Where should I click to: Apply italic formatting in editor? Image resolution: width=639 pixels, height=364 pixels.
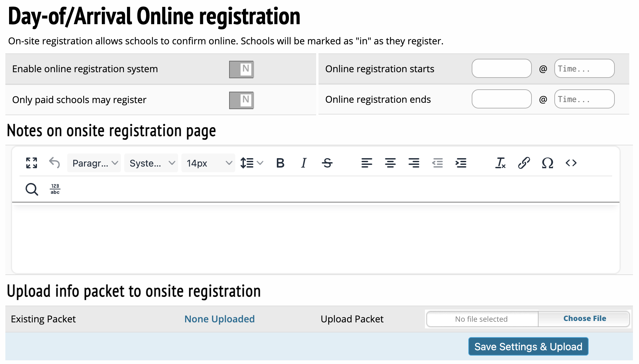click(x=304, y=163)
